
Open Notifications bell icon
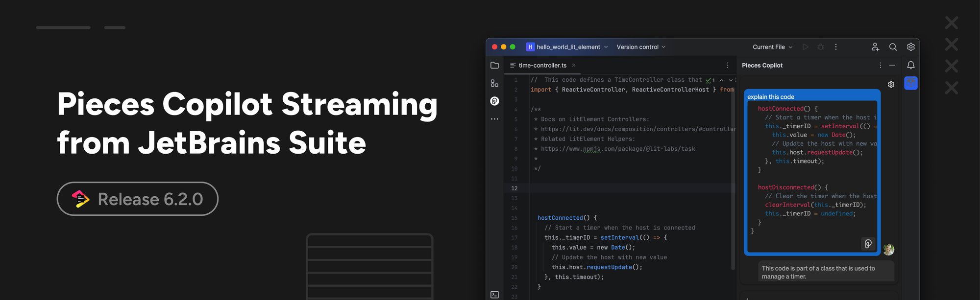point(911,65)
